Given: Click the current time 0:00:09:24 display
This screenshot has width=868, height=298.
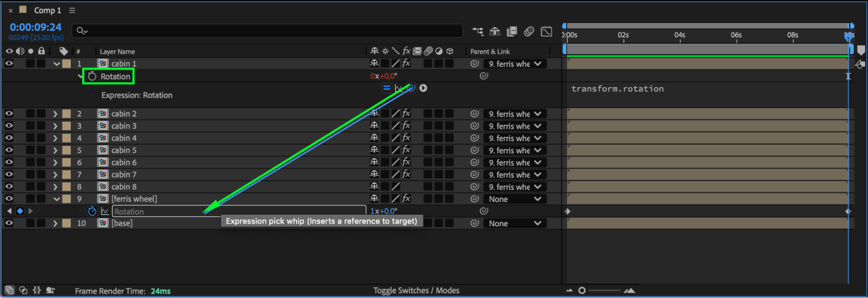Looking at the screenshot, I should coord(36,27).
